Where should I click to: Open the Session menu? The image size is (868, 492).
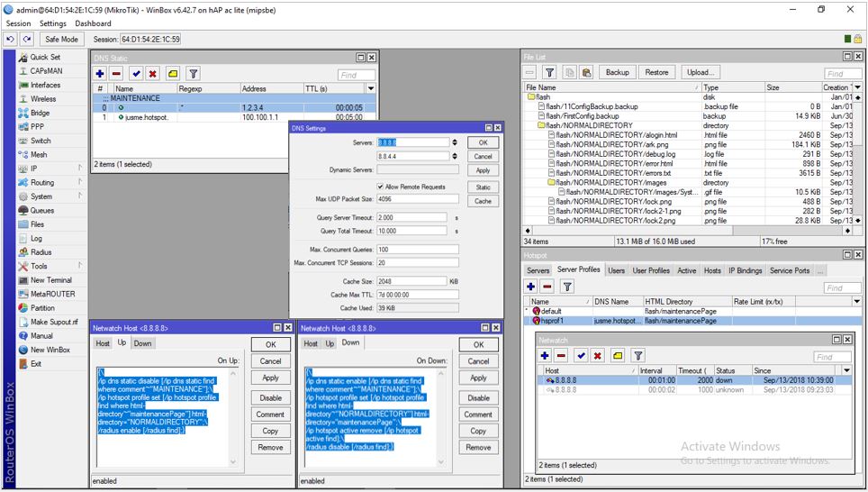tap(18, 23)
